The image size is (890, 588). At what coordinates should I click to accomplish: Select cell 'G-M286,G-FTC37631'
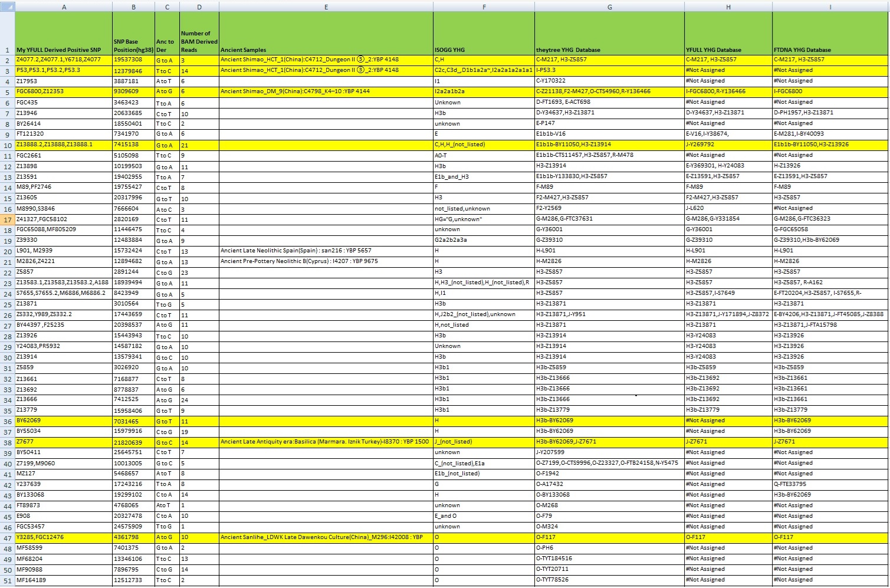tap(609, 219)
